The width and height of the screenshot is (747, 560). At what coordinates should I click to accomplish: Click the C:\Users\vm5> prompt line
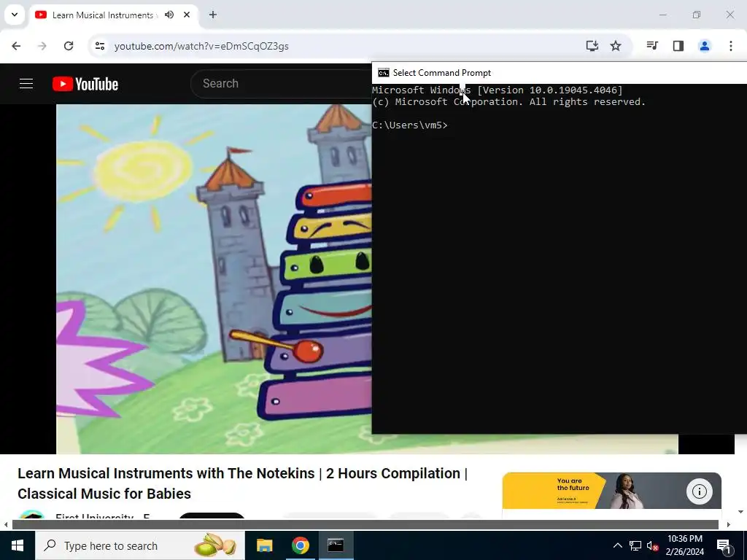(x=410, y=125)
